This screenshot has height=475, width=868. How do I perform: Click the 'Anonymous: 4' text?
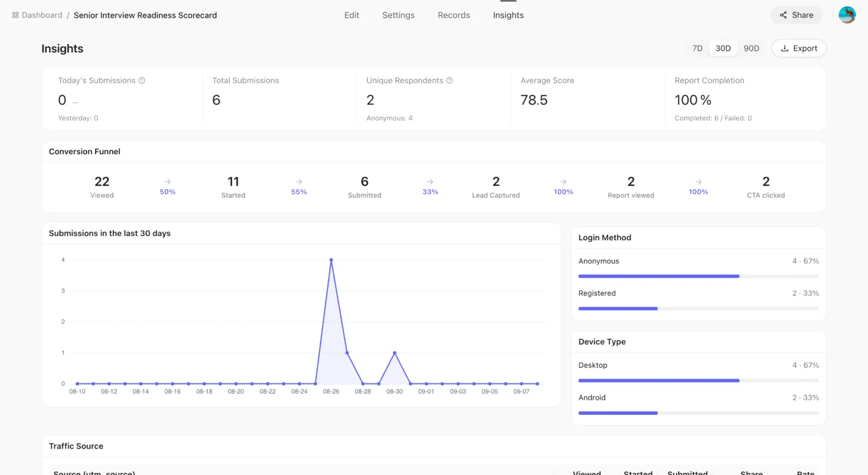click(390, 118)
